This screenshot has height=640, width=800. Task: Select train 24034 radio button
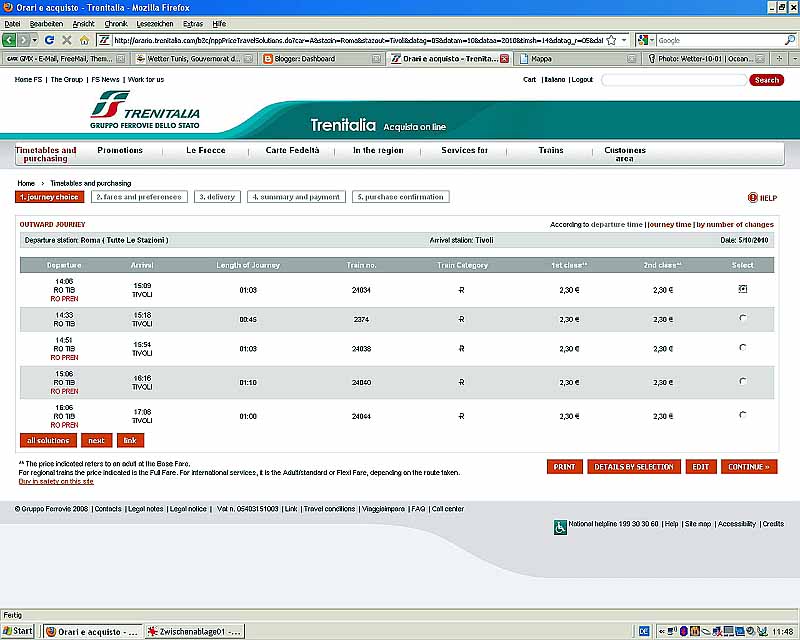(742, 289)
